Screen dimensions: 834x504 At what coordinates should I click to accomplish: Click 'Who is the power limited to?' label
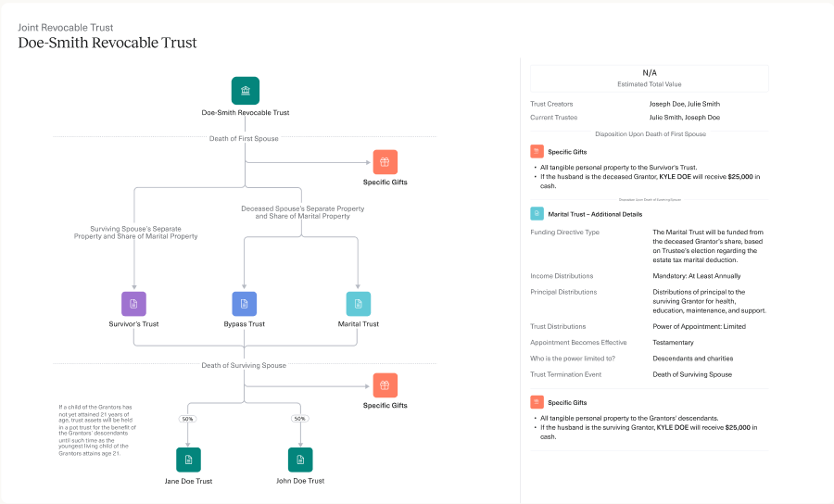(573, 359)
